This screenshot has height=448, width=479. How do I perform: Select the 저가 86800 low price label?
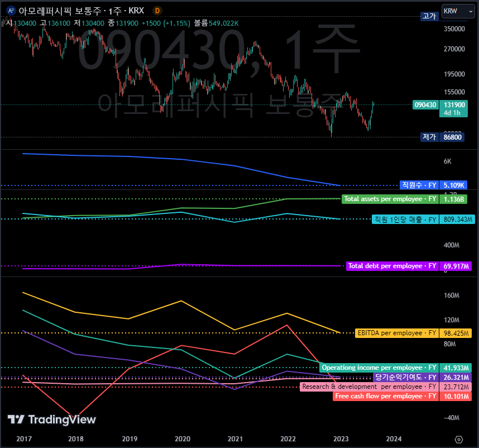[x=443, y=137]
